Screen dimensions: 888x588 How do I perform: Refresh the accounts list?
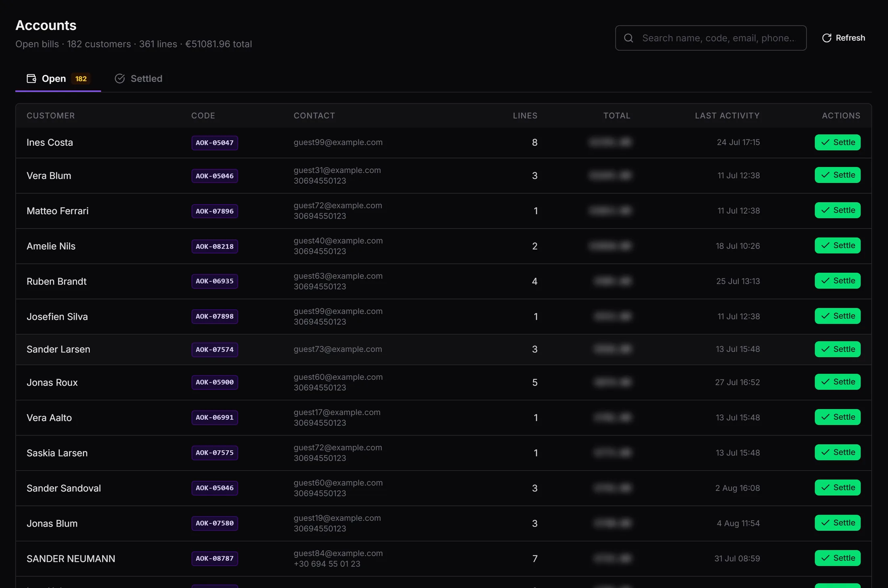843,38
